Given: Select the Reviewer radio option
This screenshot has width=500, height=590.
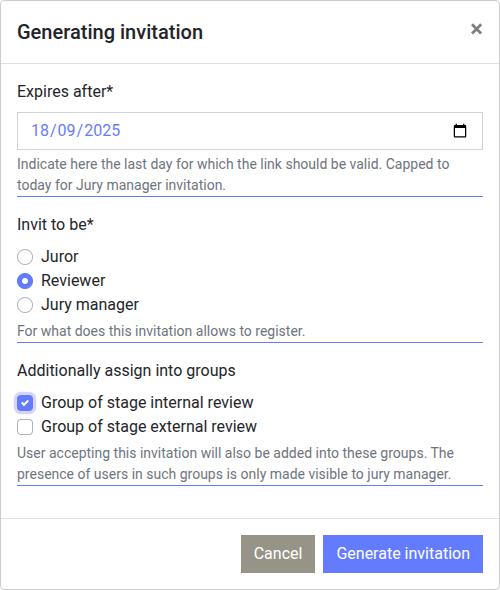Looking at the screenshot, I should [x=25, y=281].
